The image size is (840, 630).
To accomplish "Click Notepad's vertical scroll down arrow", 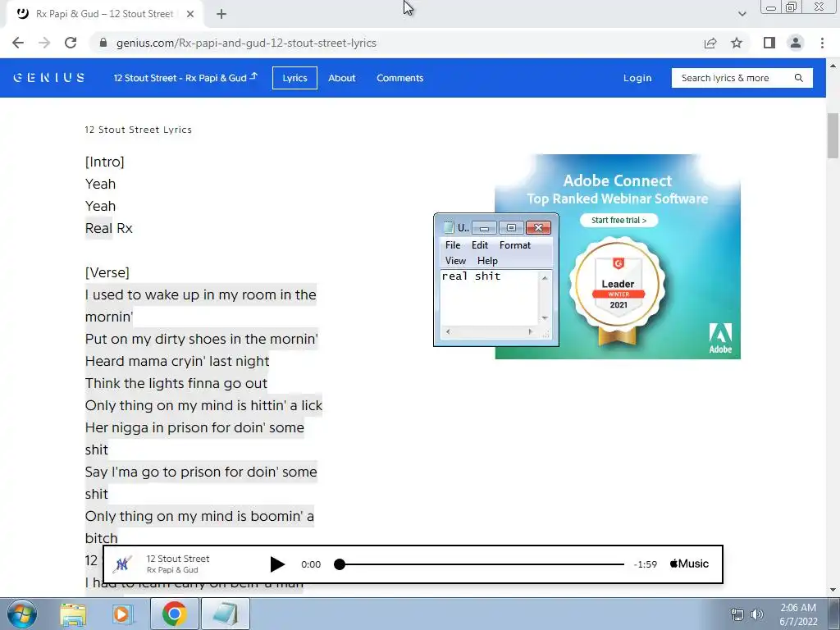I will pyautogui.click(x=545, y=318).
